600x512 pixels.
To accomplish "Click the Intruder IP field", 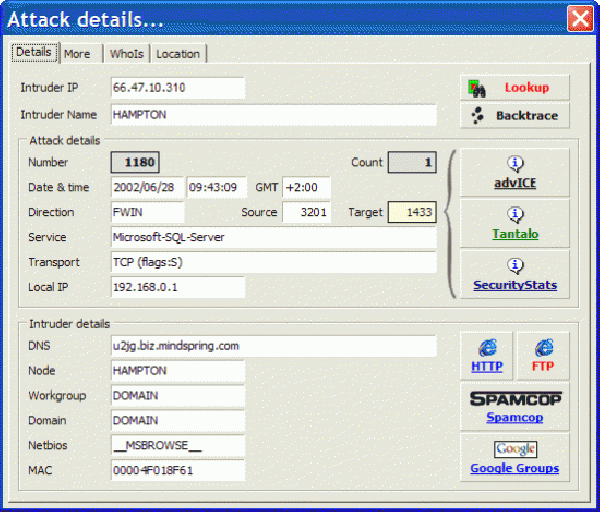I will 177,88.
